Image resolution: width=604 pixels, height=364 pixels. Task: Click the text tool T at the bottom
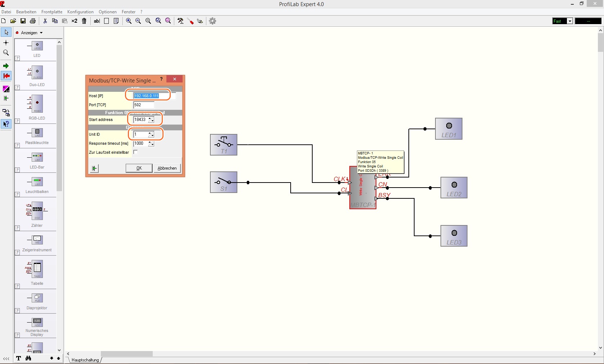(18, 358)
